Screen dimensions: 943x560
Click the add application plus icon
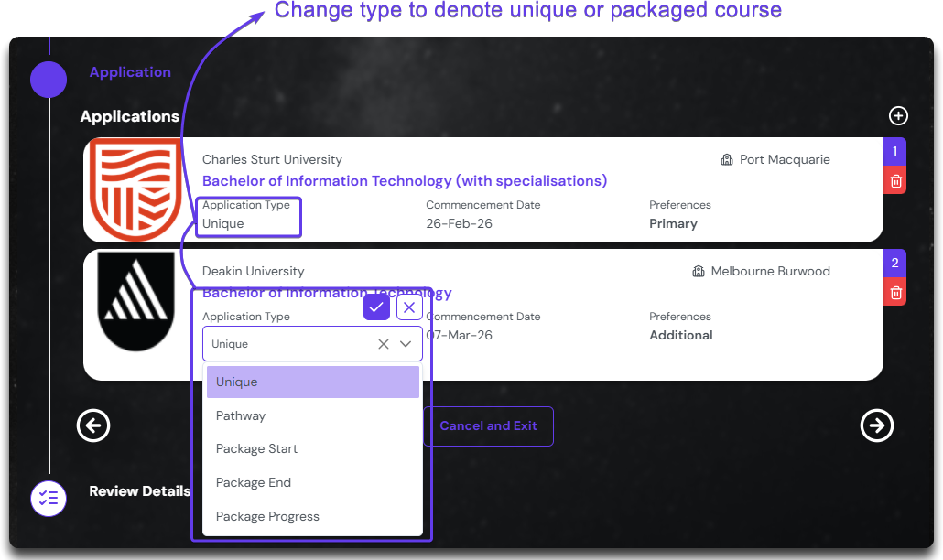(899, 116)
